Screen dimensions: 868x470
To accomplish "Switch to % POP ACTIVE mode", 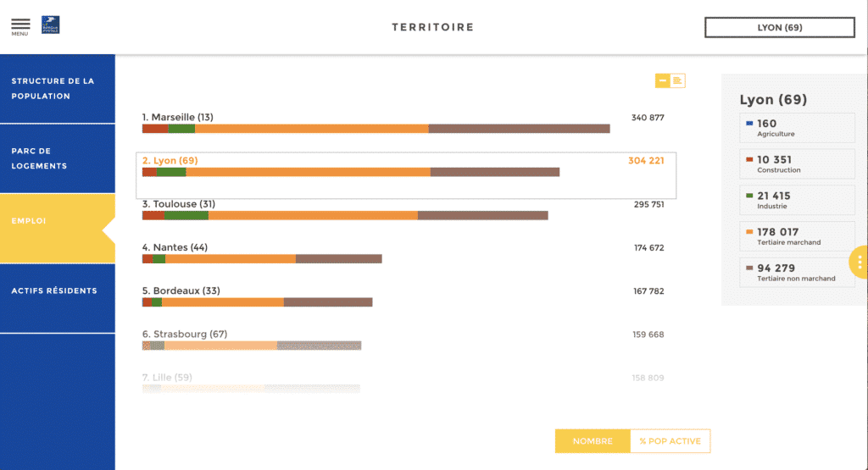I will pyautogui.click(x=670, y=441).
